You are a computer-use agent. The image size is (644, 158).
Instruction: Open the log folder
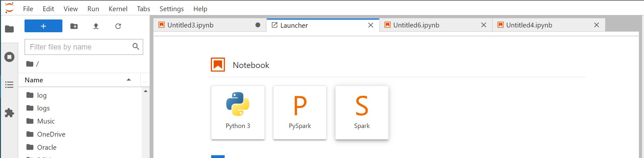(80, 95)
